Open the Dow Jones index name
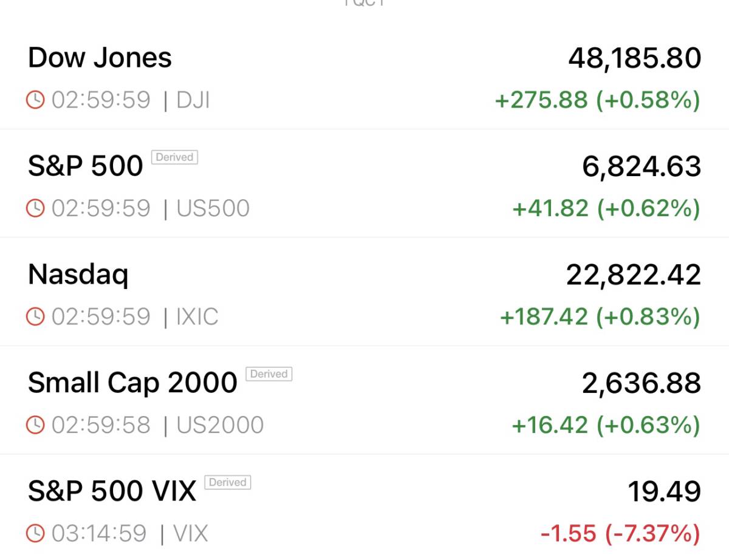 (x=100, y=58)
